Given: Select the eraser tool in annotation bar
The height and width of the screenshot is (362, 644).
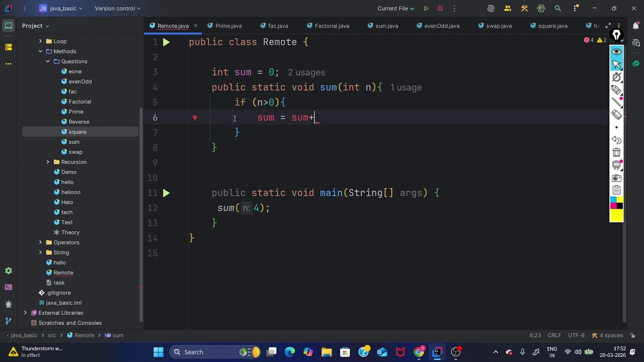Looking at the screenshot, I should pos(616,115).
